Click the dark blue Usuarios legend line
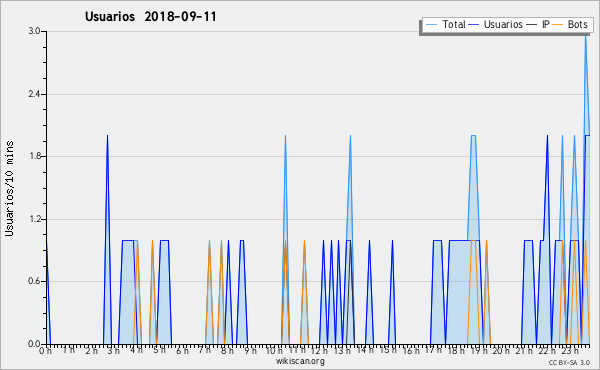 coord(474,25)
